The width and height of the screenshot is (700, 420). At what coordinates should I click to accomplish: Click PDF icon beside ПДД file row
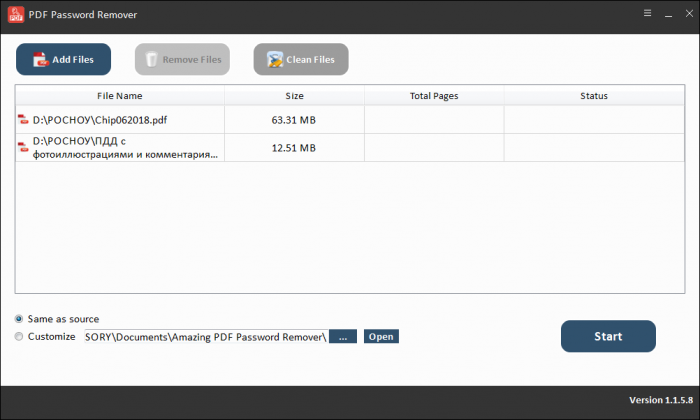tap(23, 147)
